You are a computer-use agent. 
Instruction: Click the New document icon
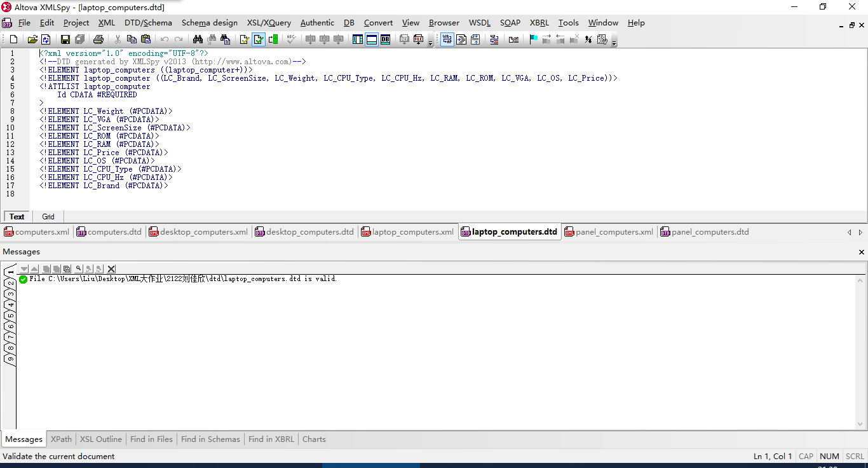[13, 39]
